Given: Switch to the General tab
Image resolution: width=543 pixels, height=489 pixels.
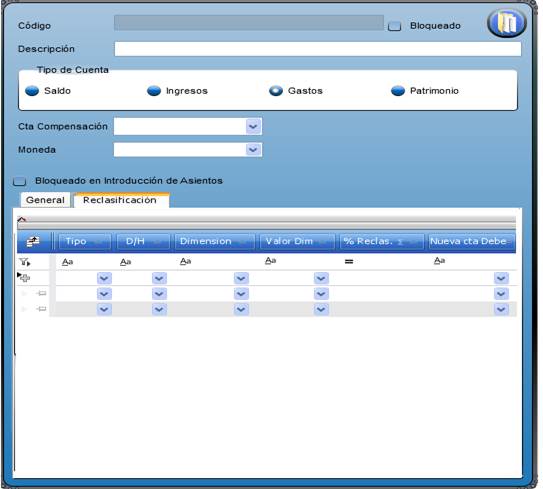Looking at the screenshot, I should (45, 200).
